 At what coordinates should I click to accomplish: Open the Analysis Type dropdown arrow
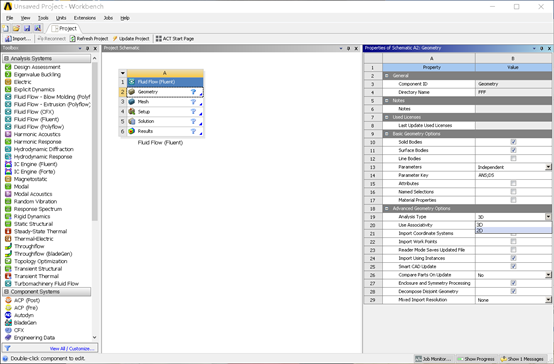click(x=548, y=217)
